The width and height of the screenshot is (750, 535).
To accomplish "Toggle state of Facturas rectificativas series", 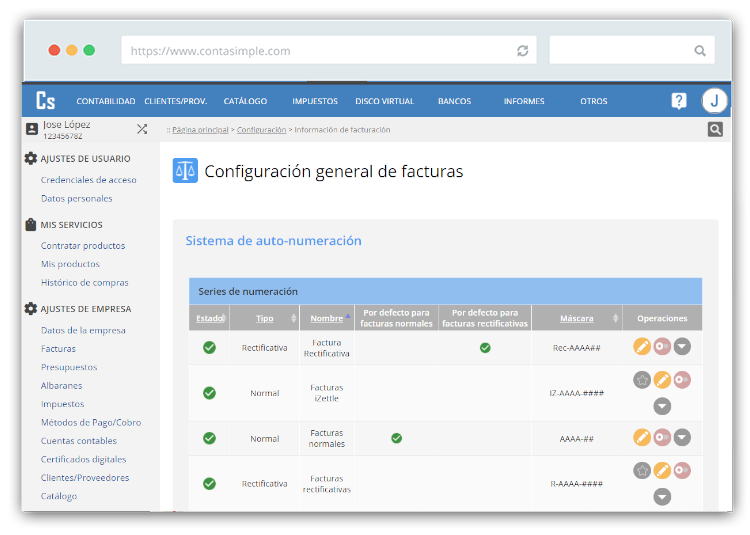I will pos(682,470).
